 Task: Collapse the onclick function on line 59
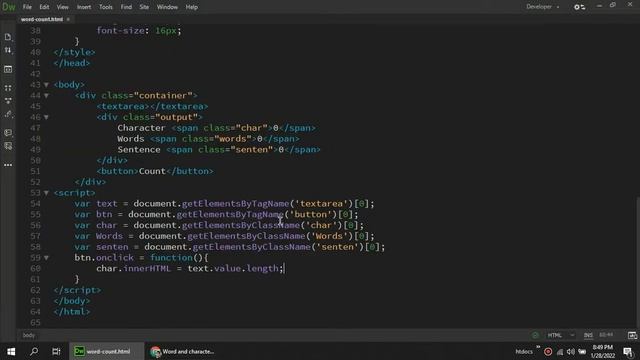pos(46,258)
